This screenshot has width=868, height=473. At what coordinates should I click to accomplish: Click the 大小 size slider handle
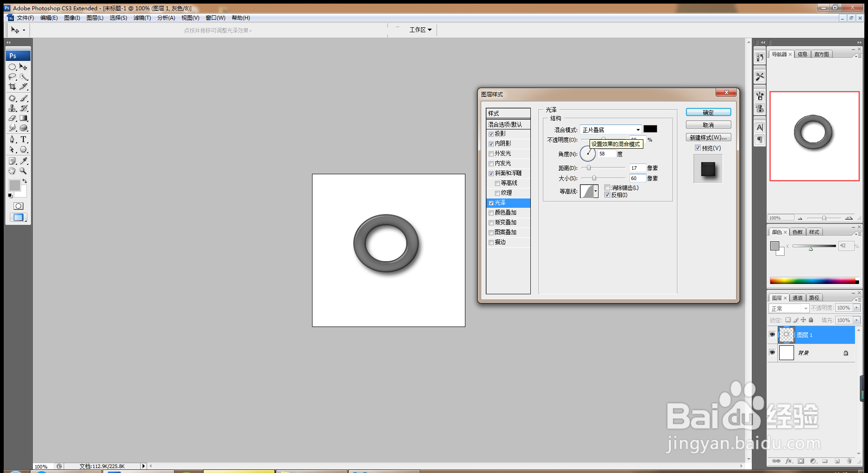pyautogui.click(x=594, y=178)
